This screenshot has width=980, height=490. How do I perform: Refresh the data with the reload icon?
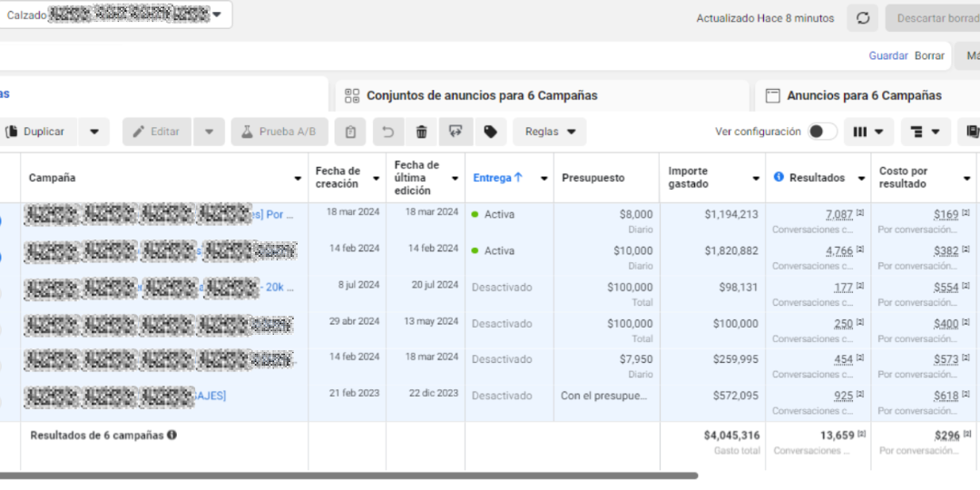click(x=863, y=18)
